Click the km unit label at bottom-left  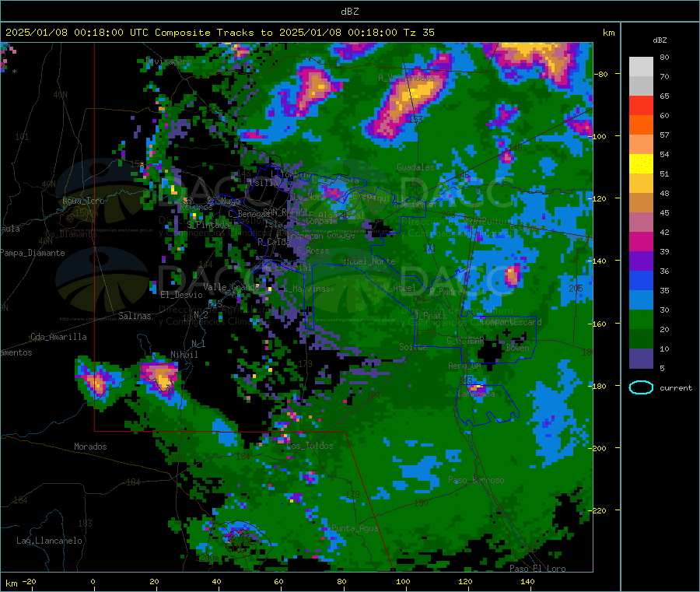tap(11, 583)
